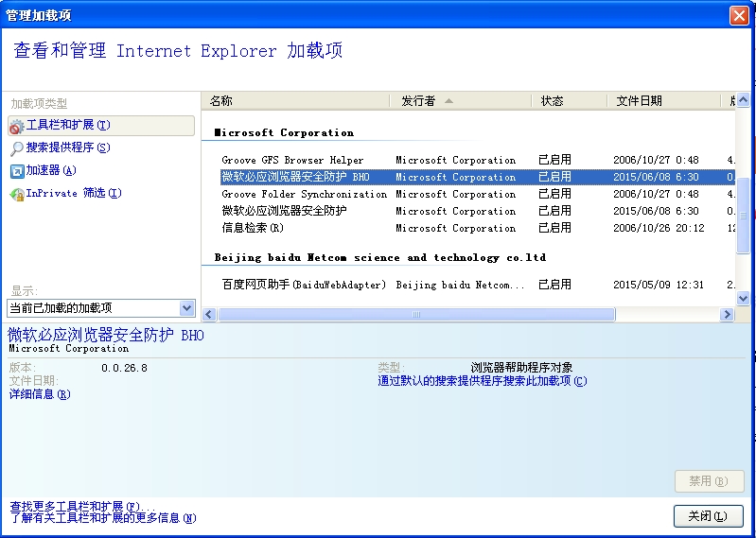
Task: Click the 搜索提供程序 magnifier icon
Action: (16, 148)
